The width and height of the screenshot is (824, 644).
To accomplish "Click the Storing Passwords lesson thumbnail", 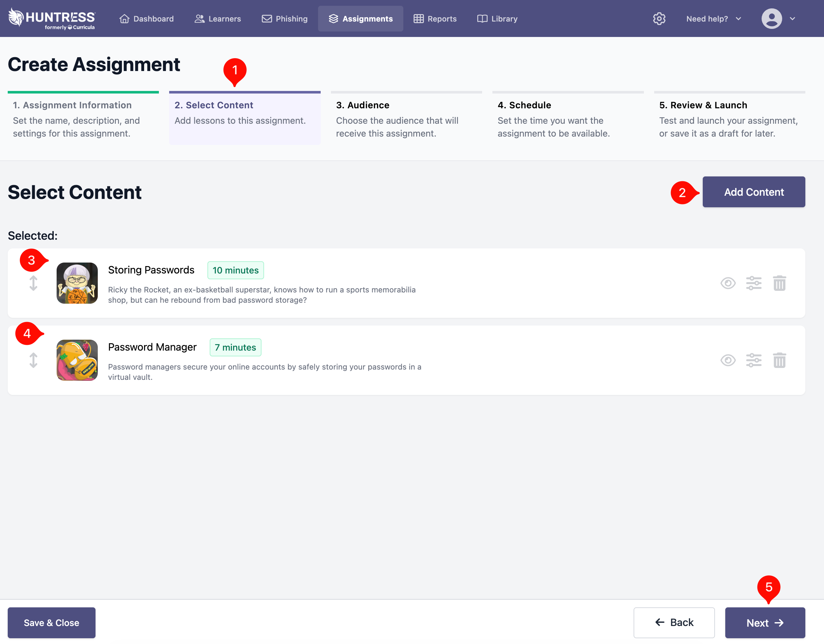I will (x=77, y=283).
